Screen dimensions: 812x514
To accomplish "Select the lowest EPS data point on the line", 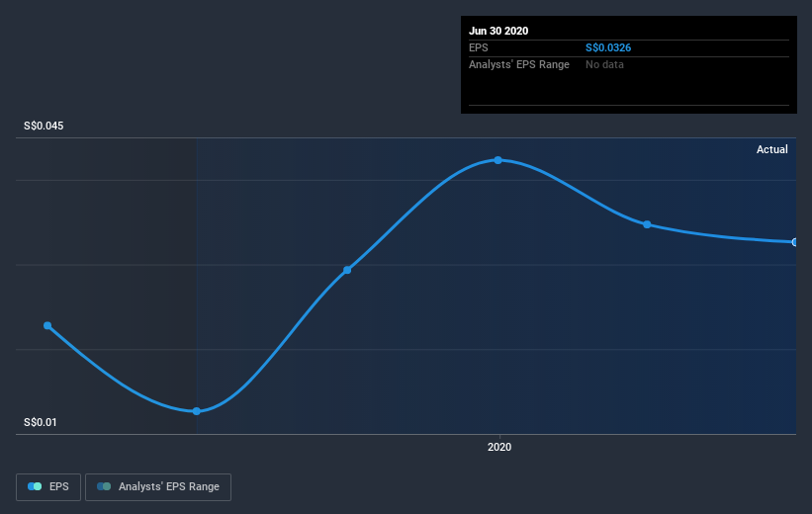I will pyautogui.click(x=197, y=411).
